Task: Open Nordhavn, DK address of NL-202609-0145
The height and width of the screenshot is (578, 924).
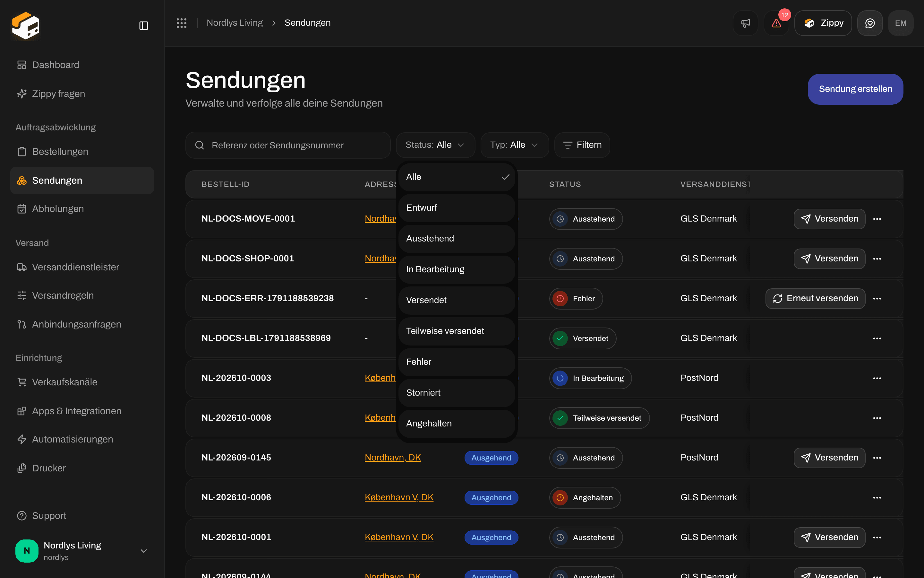Action: click(x=392, y=458)
